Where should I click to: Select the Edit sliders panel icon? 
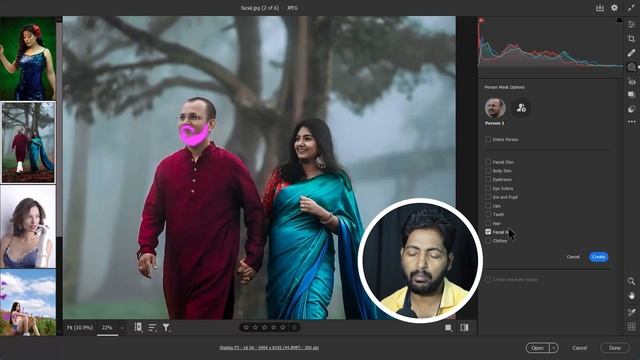(x=631, y=24)
